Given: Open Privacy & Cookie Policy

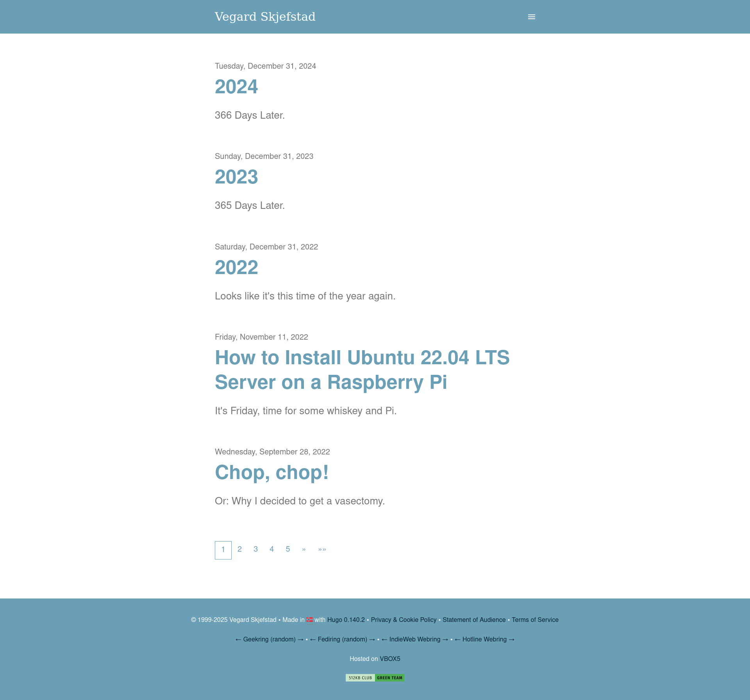Looking at the screenshot, I should [404, 620].
